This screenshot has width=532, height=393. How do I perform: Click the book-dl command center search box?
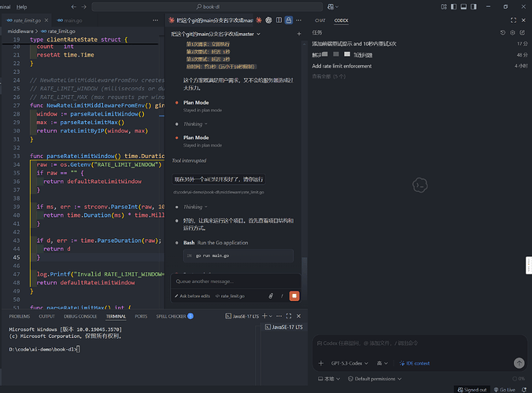207,7
